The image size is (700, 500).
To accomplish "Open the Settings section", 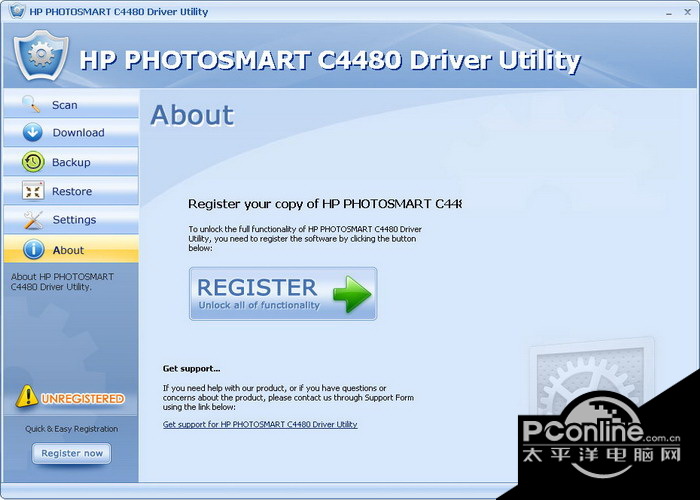I will point(71,220).
